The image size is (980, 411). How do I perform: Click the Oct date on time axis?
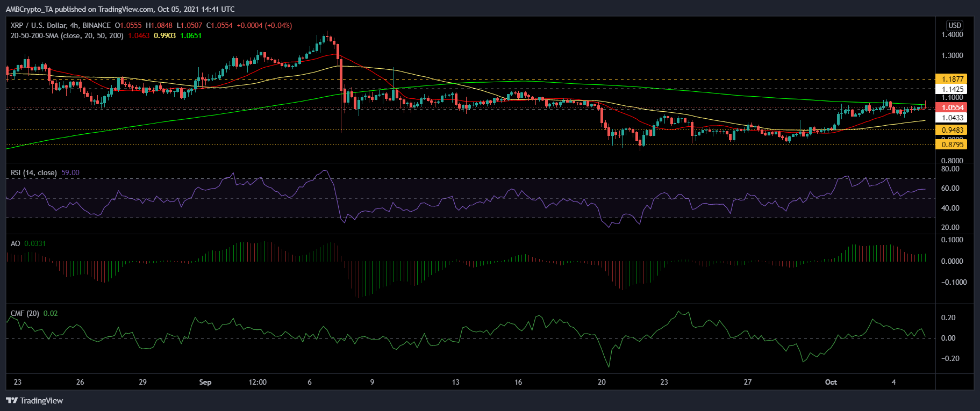(831, 382)
